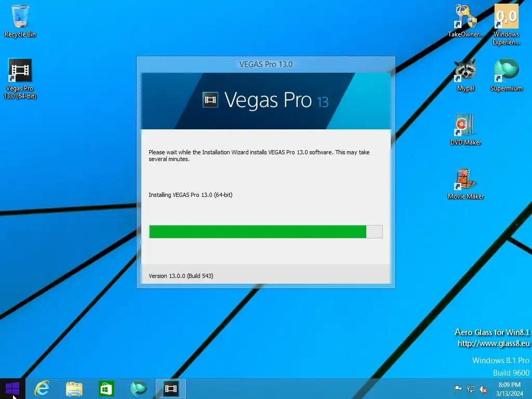Click the green installation progress bar
Viewport: 532px width, 399px height.
point(265,232)
